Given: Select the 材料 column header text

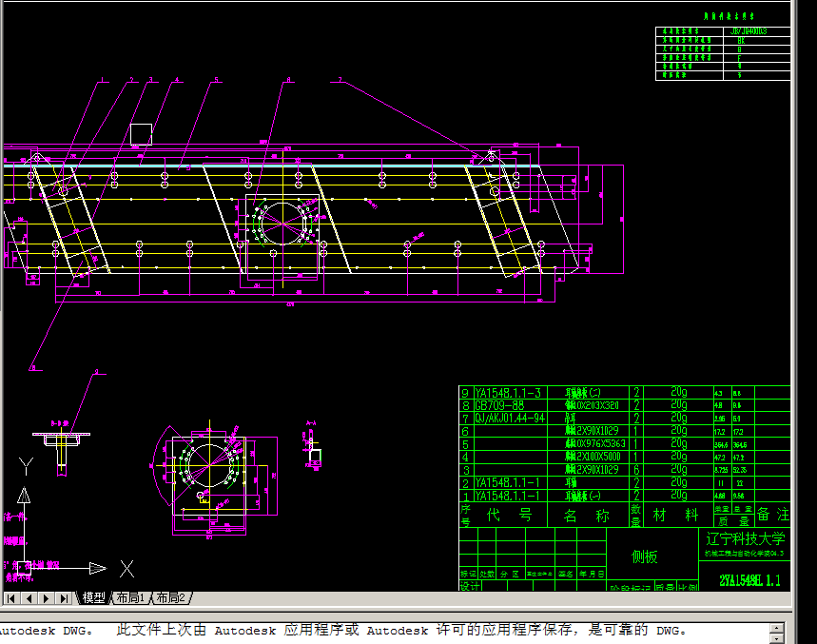Looking at the screenshot, I should [675, 516].
